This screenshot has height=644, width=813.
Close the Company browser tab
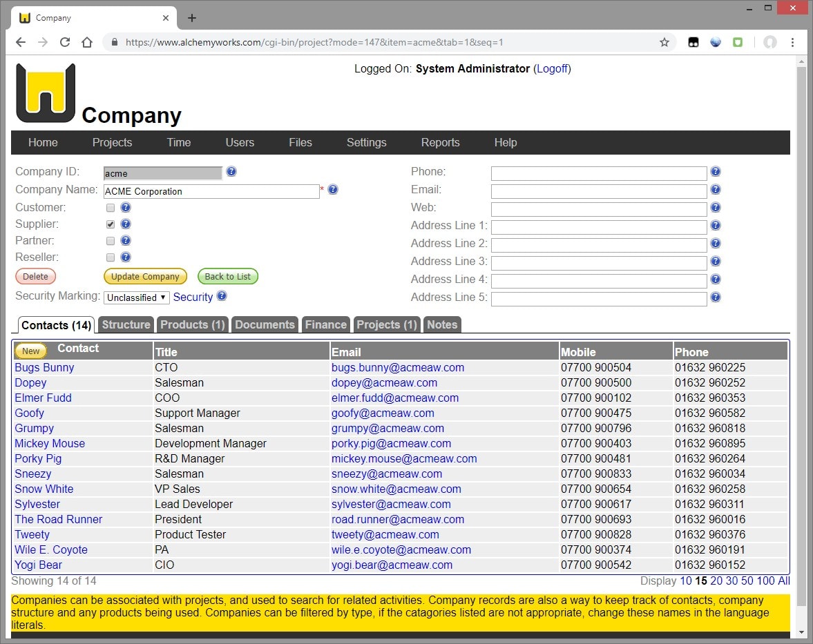coord(165,18)
